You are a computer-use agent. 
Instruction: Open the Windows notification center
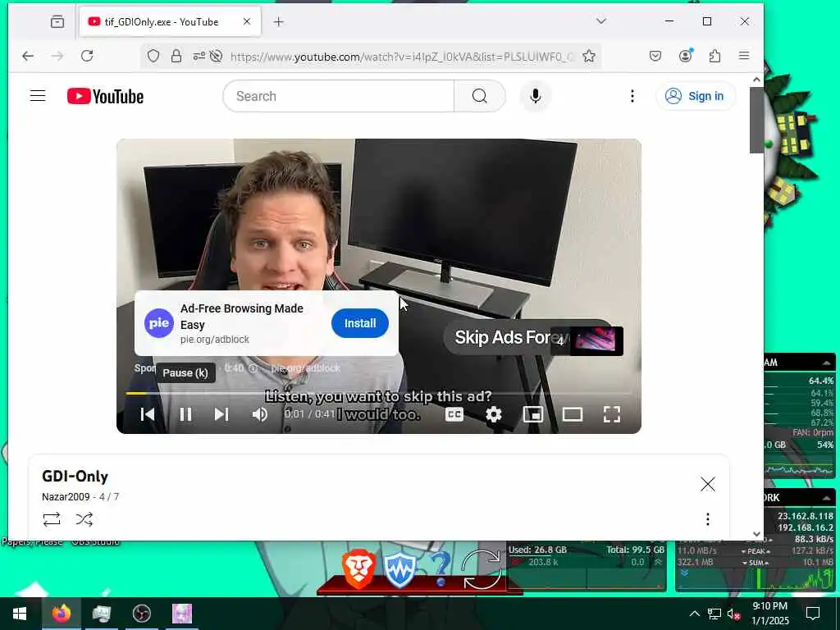point(813,614)
